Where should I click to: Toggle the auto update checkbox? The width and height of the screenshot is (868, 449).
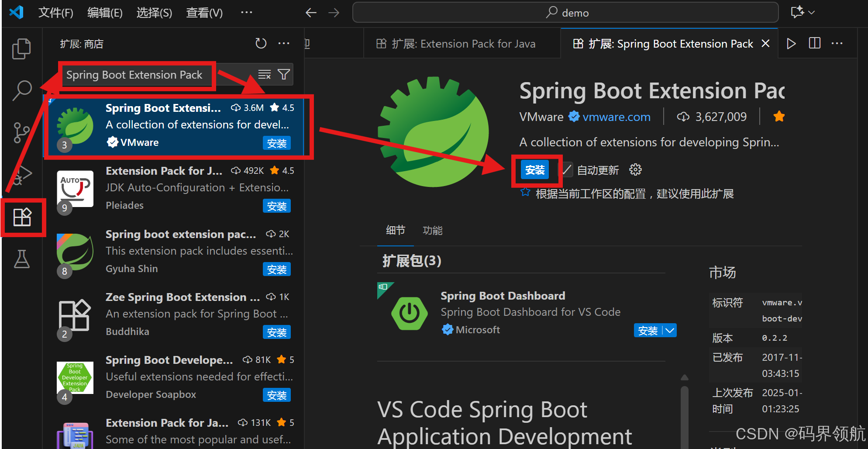click(x=566, y=169)
